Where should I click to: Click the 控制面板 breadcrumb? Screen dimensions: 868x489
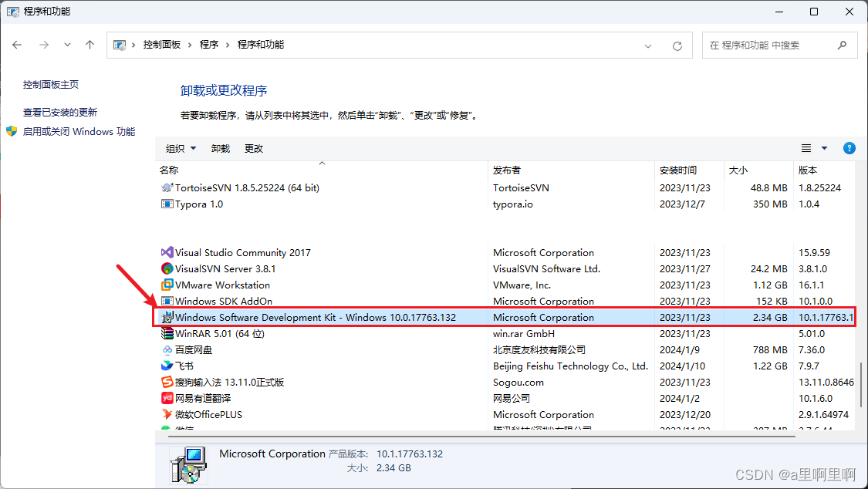162,45
